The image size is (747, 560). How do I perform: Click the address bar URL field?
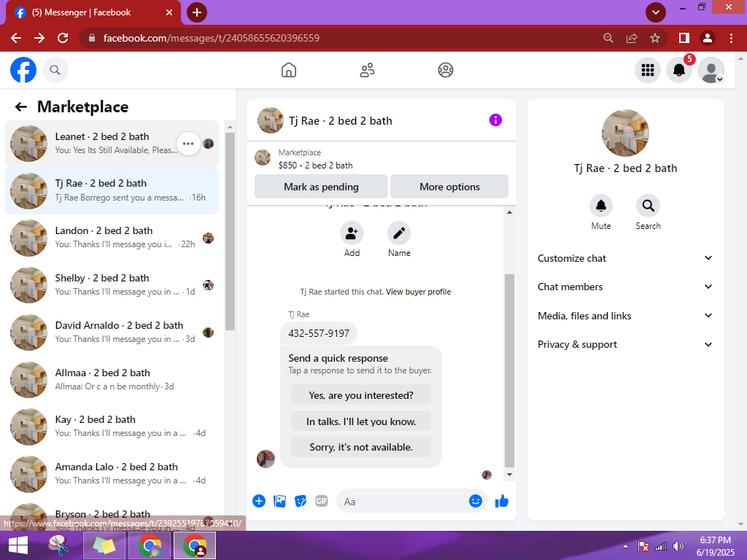343,38
